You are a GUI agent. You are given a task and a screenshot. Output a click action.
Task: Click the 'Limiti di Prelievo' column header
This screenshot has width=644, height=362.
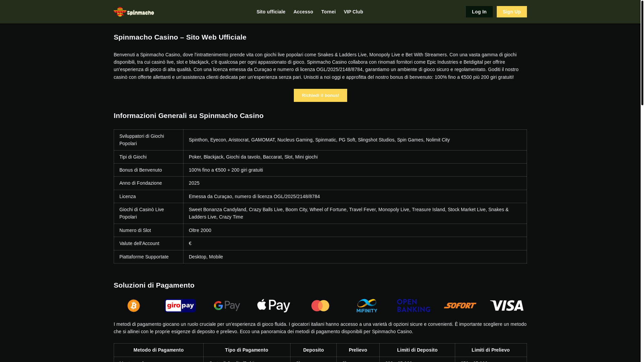[491, 350]
